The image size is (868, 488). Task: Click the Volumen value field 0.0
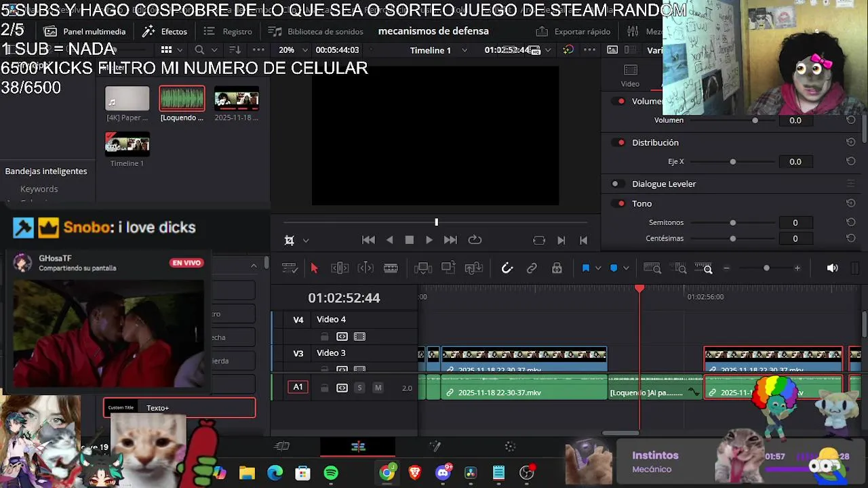tap(795, 120)
